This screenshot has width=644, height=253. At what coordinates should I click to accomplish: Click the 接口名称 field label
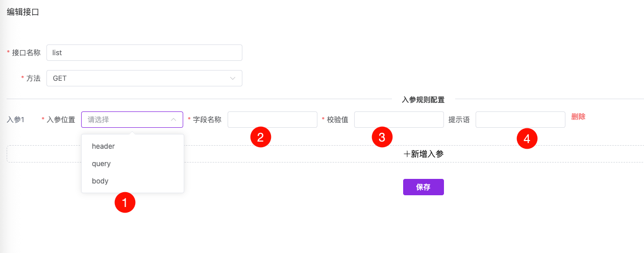tap(26, 53)
